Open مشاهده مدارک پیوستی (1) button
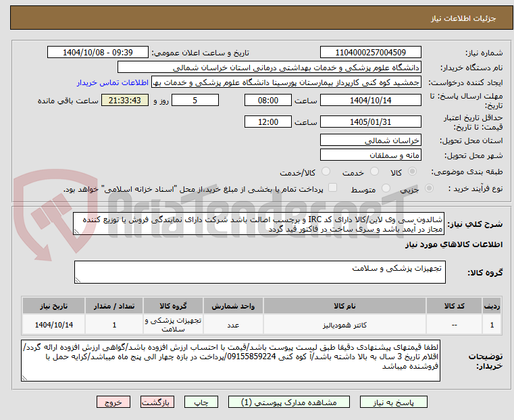 (289, 402)
